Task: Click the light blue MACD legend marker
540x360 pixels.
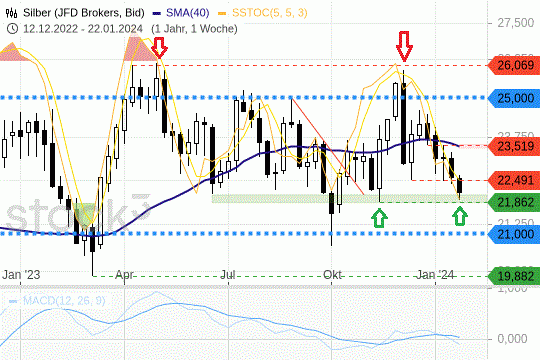Action: pos(13,301)
